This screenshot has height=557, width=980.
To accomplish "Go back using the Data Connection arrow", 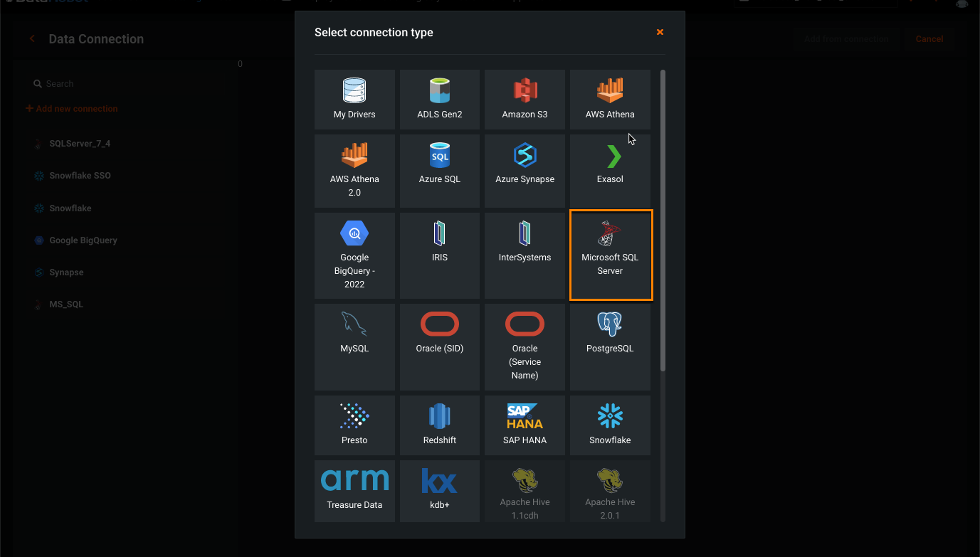I will (32, 39).
